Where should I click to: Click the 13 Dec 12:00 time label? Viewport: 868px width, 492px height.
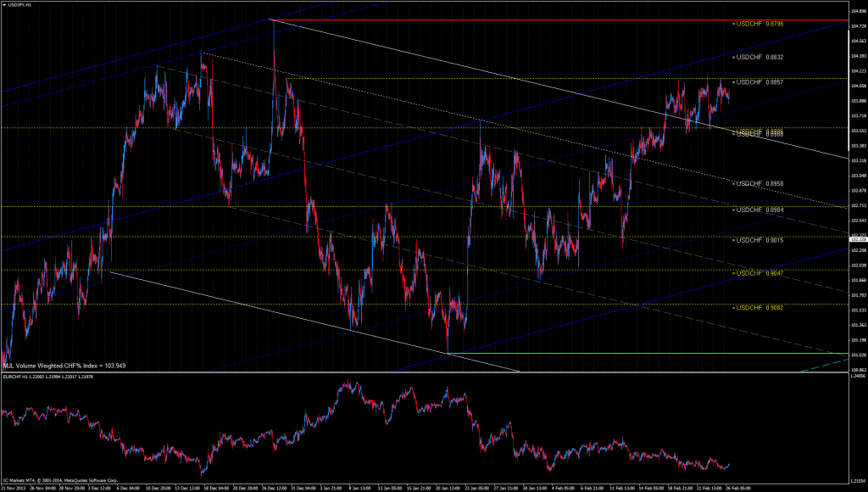point(186,489)
